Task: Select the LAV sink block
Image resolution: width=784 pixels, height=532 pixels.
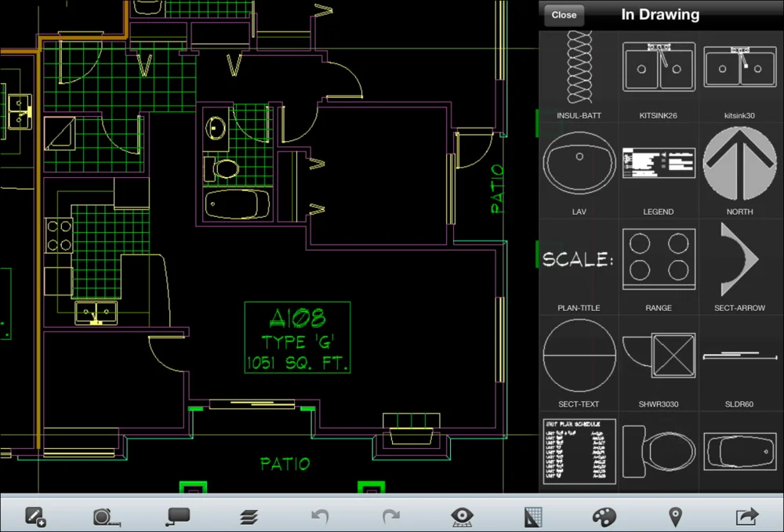Action: [579, 163]
